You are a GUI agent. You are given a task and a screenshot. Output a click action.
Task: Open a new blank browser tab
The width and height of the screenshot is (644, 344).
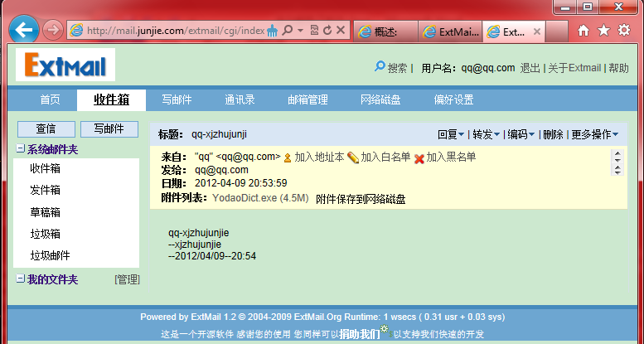pyautogui.click(x=557, y=31)
